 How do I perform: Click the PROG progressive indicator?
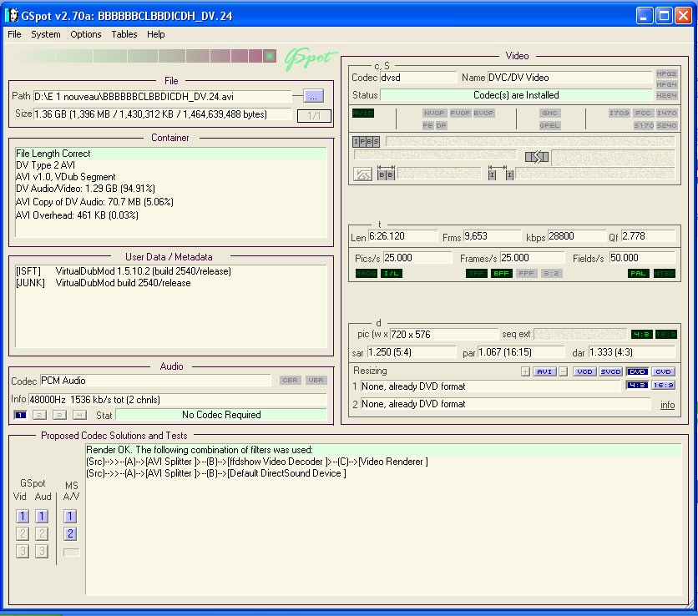tap(367, 273)
